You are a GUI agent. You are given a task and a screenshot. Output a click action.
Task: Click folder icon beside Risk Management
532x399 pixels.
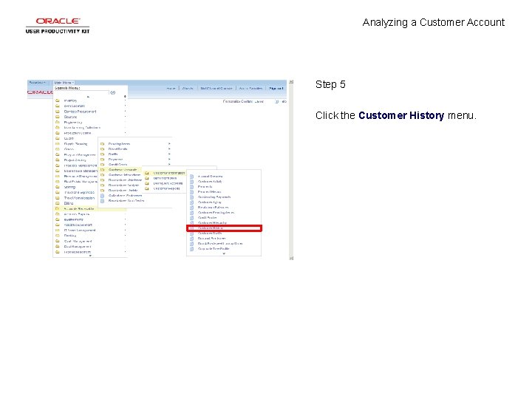tap(58, 252)
